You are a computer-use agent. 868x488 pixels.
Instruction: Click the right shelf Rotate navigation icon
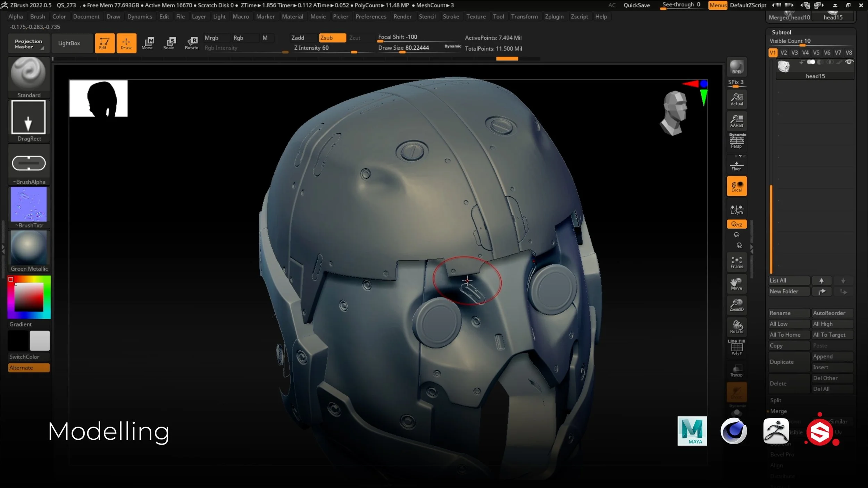736,327
